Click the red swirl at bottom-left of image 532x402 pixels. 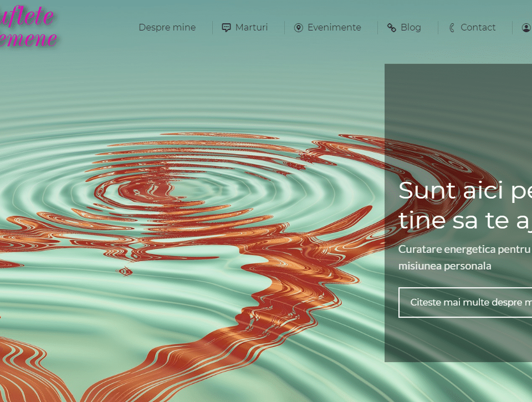(x=22, y=360)
